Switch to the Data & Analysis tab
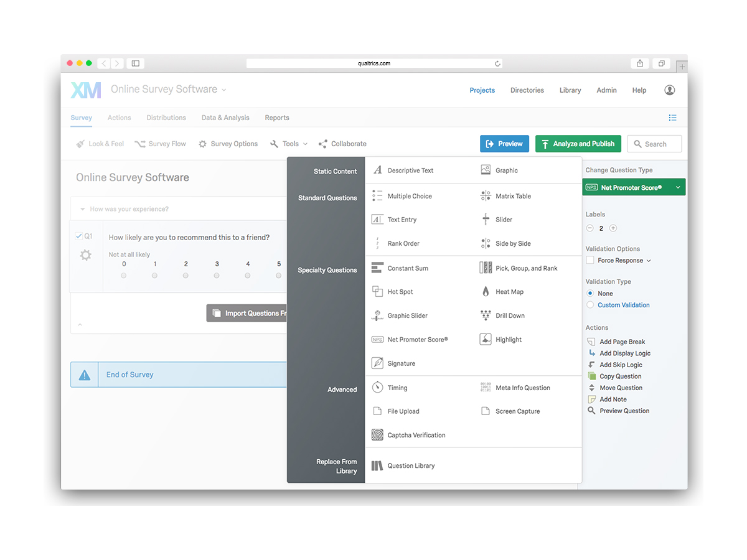 tap(225, 118)
